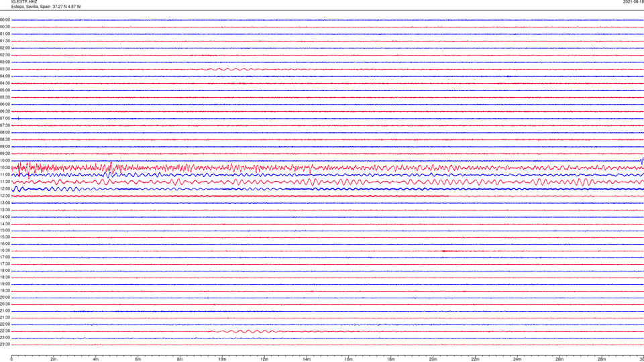
Task: Choose the 09:00 trace label
Action: pyautogui.click(x=5, y=147)
